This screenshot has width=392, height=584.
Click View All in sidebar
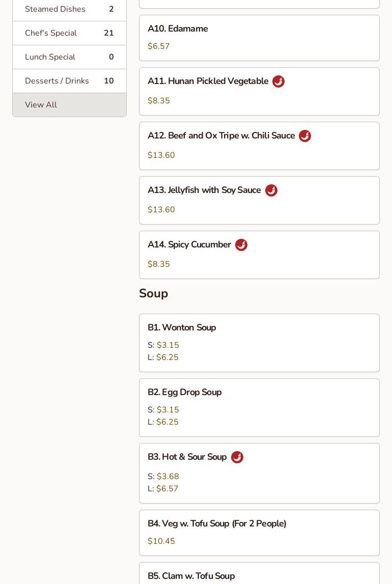click(69, 105)
